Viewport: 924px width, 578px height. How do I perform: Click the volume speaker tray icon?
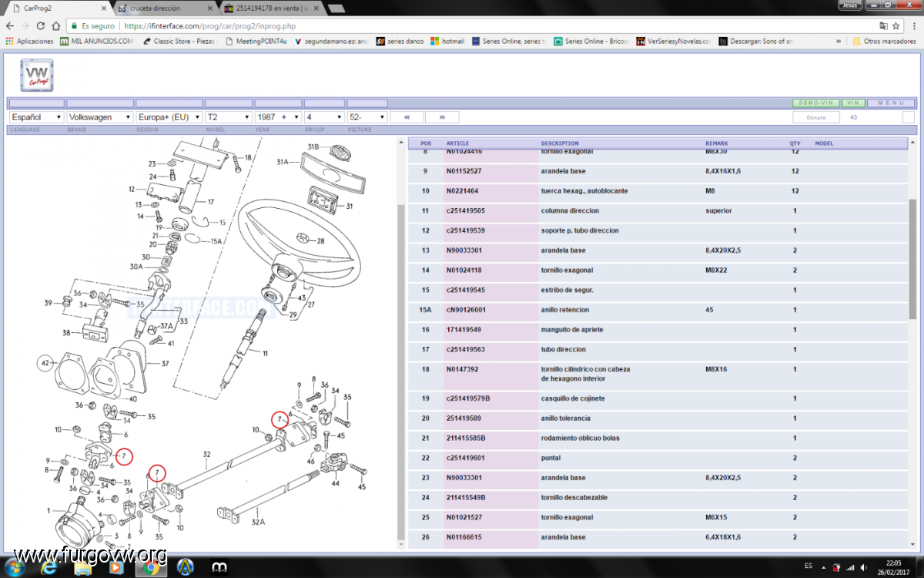tap(864, 568)
